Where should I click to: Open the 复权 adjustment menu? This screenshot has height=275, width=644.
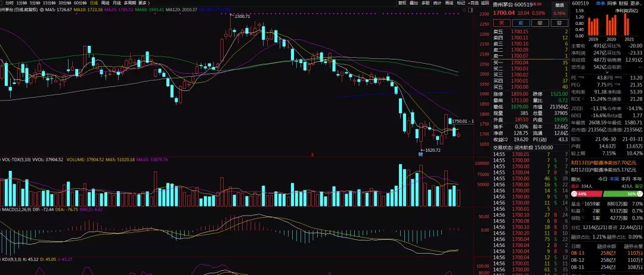coord(402,3)
